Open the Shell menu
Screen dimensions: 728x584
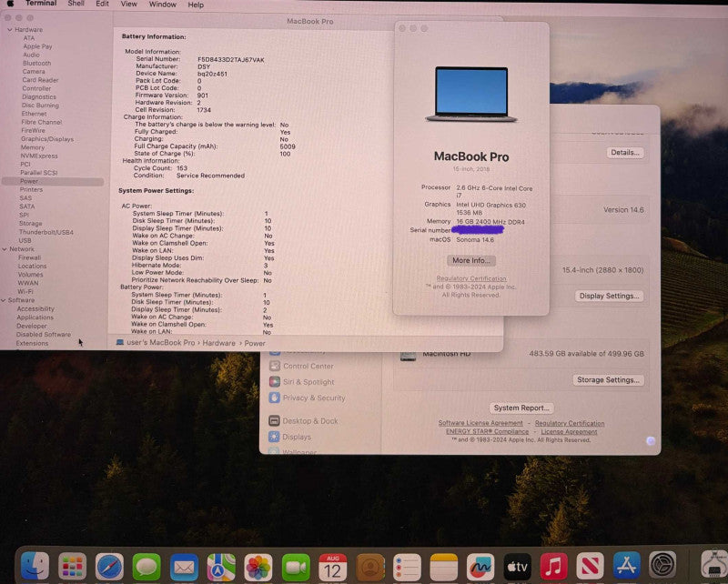(x=76, y=4)
